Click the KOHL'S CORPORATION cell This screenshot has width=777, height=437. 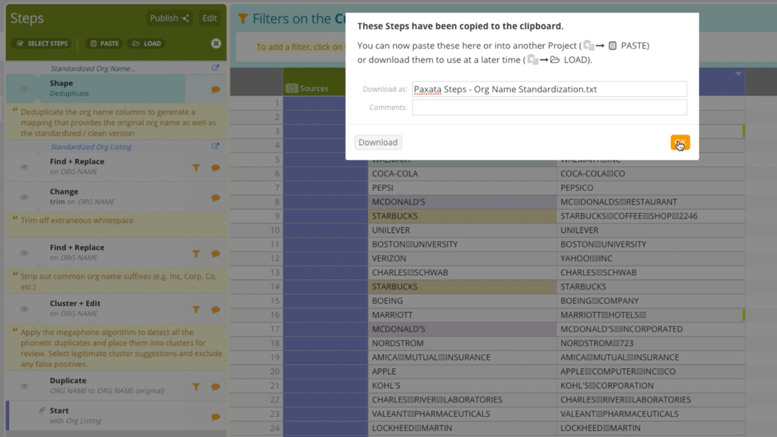pos(651,385)
